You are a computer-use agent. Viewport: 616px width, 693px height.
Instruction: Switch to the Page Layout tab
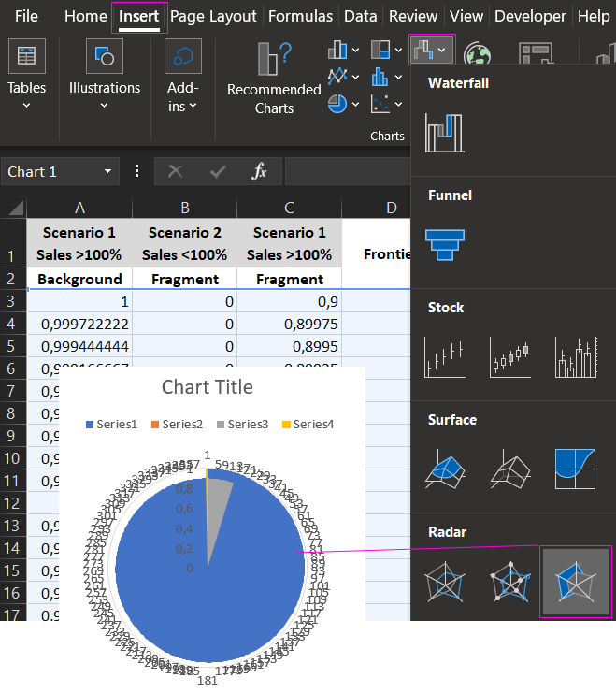coord(213,16)
